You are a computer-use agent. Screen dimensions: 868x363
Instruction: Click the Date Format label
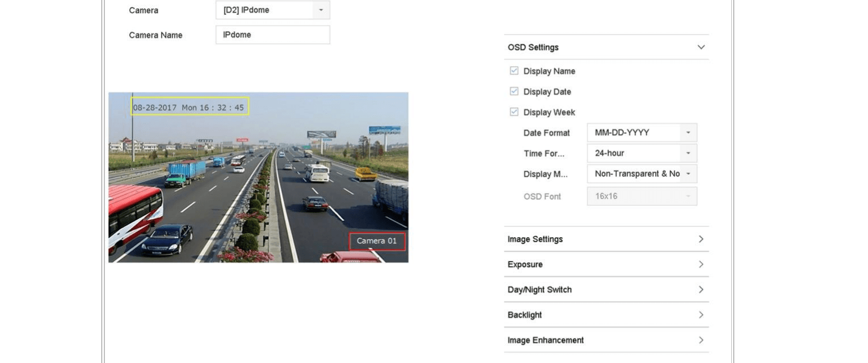546,133
